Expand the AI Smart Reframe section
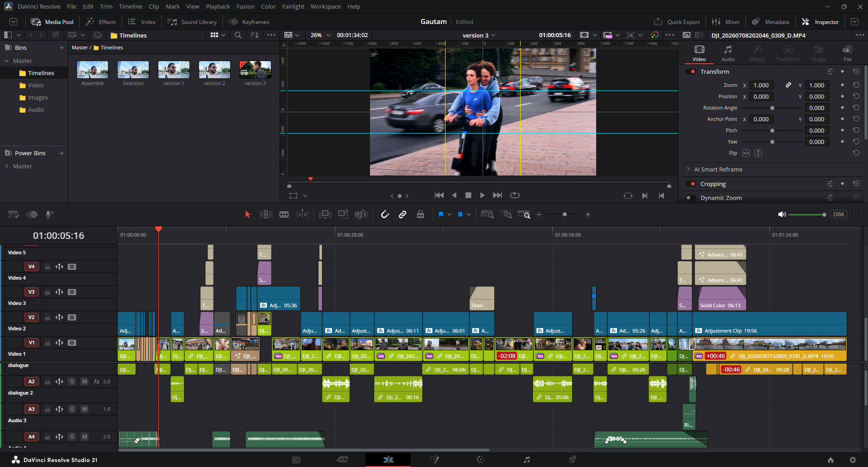 click(x=688, y=169)
